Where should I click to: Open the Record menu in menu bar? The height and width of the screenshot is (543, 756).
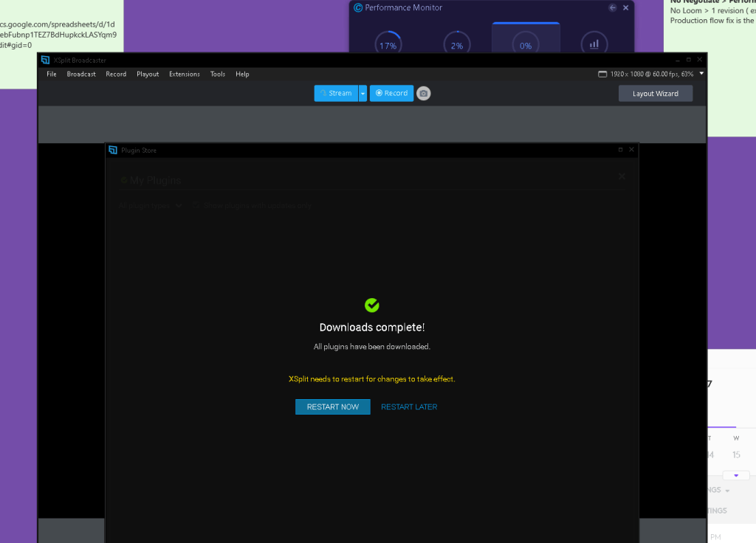coord(116,75)
